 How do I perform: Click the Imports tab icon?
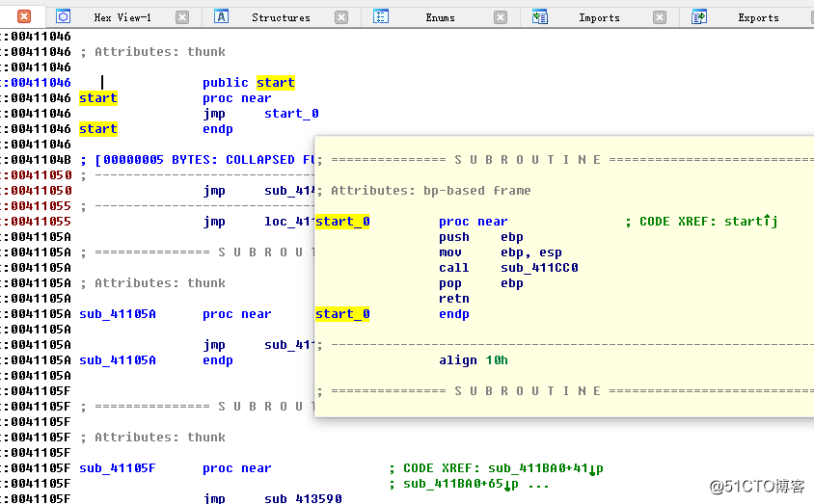pyautogui.click(x=540, y=17)
